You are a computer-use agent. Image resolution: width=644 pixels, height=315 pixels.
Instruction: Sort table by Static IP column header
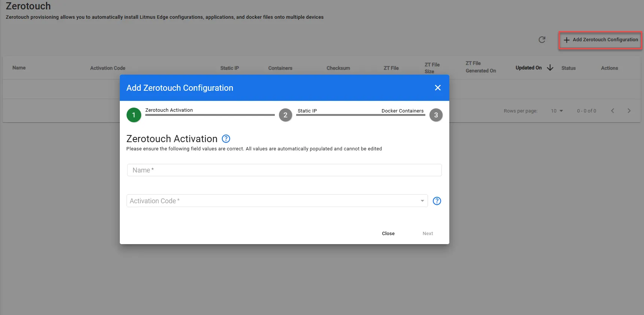point(230,68)
